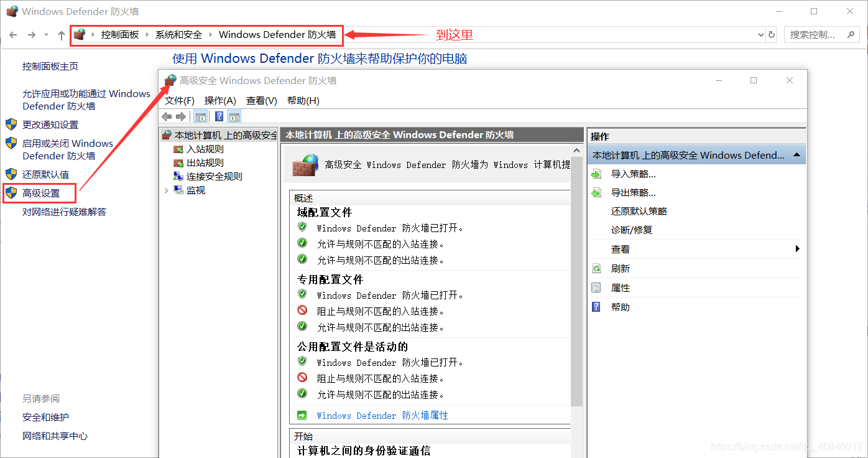Open the 文件(F) menu

pyautogui.click(x=180, y=100)
